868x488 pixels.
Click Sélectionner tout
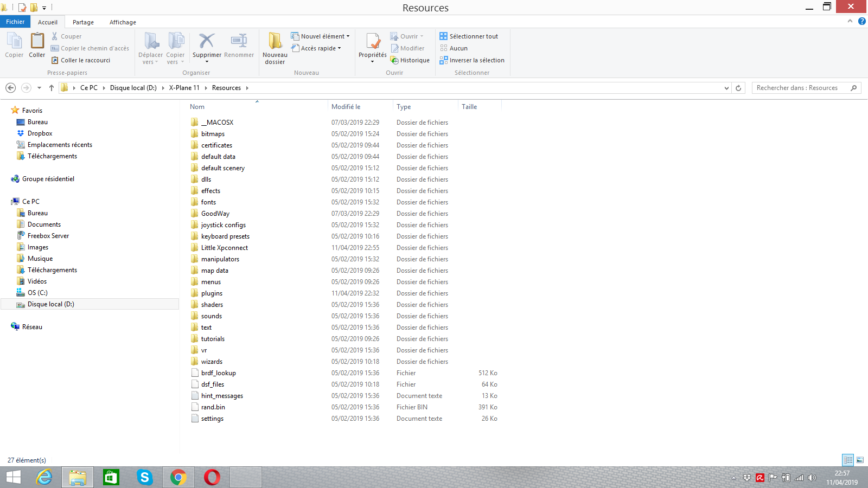469,36
